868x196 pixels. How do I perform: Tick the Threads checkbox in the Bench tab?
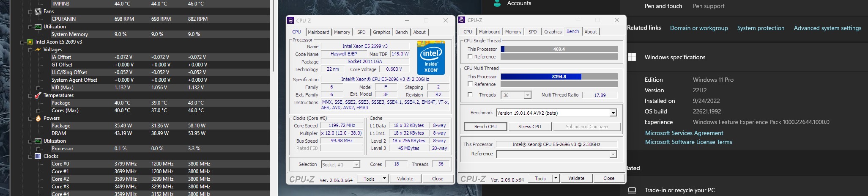470,95
